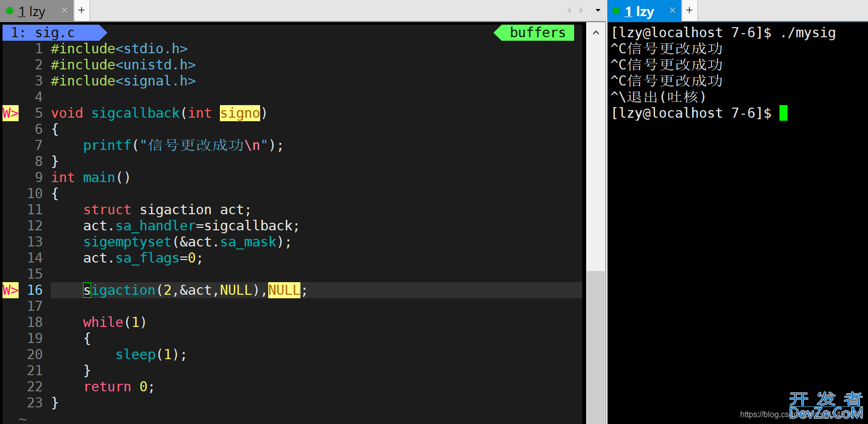Image resolution: width=868 pixels, height=424 pixels.
Task: Click 'while' keyword on line 18
Action: (103, 322)
